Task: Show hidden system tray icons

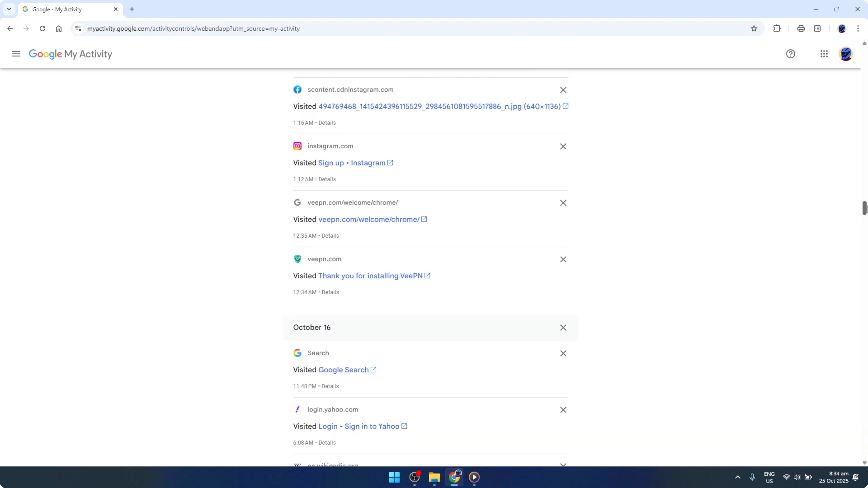Action: [x=738, y=477]
